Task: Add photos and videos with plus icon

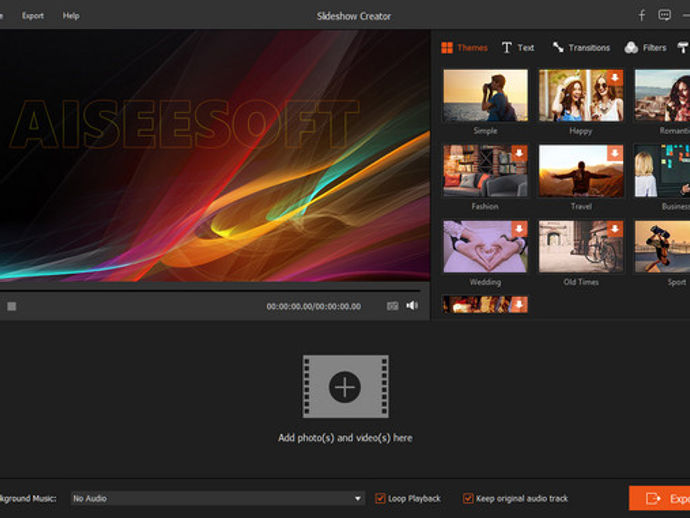Action: coord(345,387)
